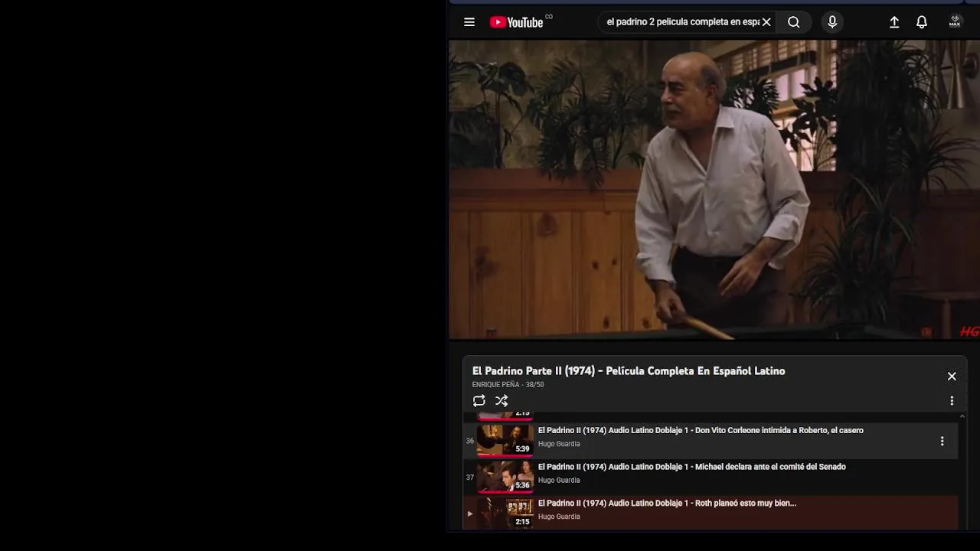Image resolution: width=980 pixels, height=551 pixels.
Task: Click Hugo Guardia under the Don Vito Corleone video
Action: (x=559, y=444)
